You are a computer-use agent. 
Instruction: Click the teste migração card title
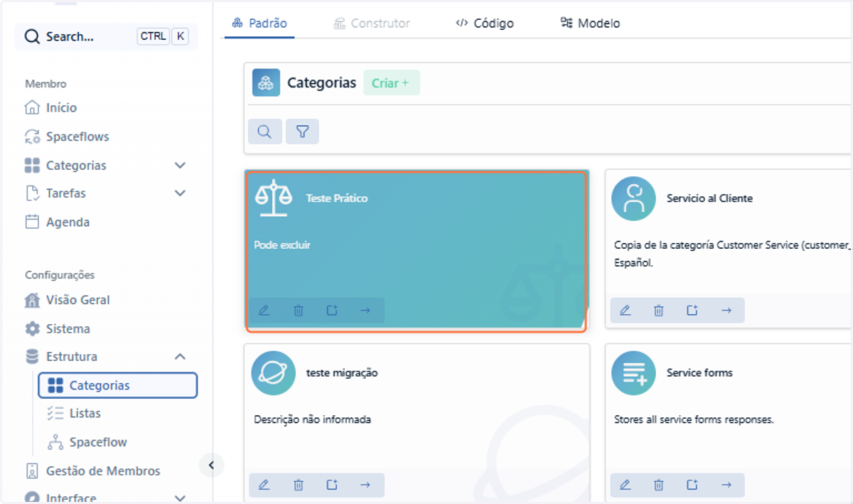342,372
